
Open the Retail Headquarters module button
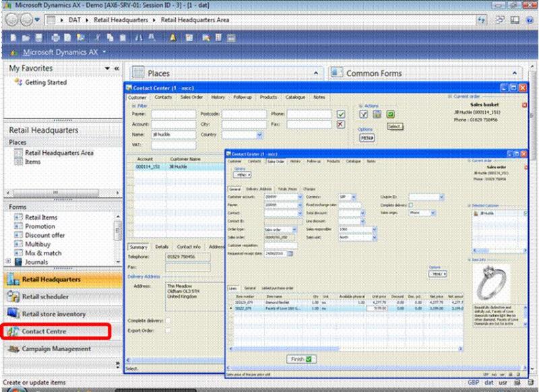(63, 280)
